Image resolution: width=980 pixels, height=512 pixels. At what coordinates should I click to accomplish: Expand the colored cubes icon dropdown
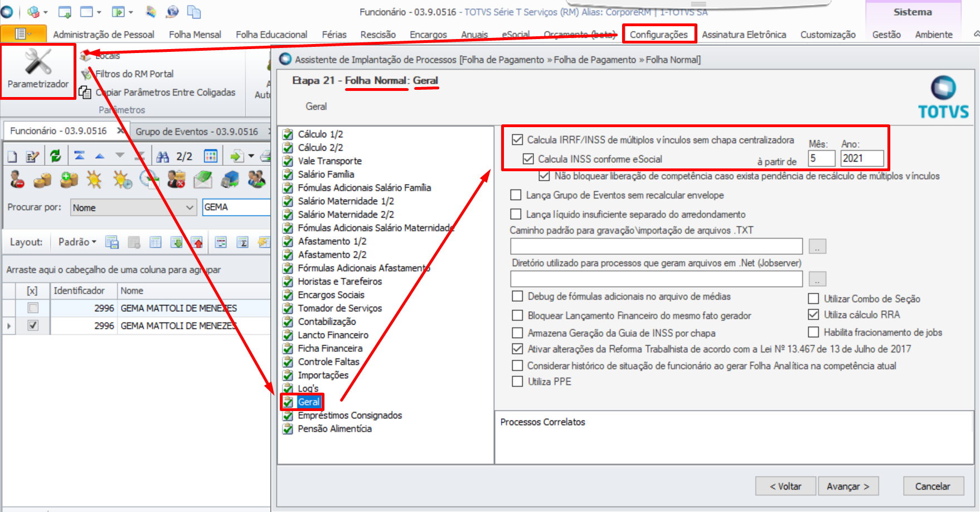45,12
